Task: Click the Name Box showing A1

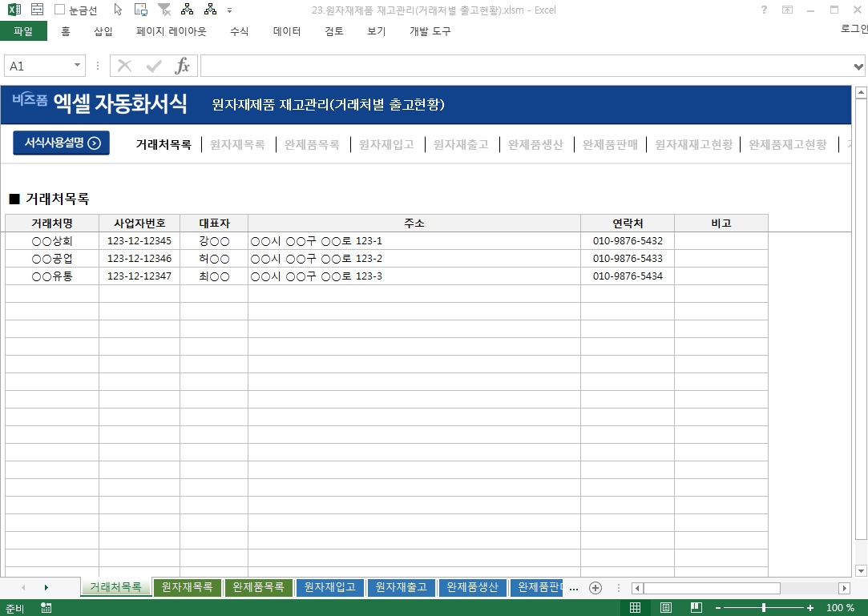Action: click(x=44, y=66)
